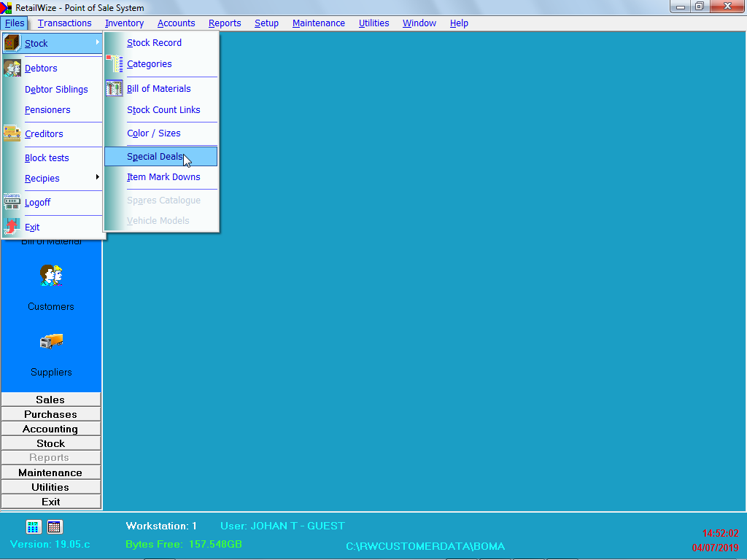Open the Accounting sidebar section
Screen dimensions: 747x560
click(x=50, y=429)
